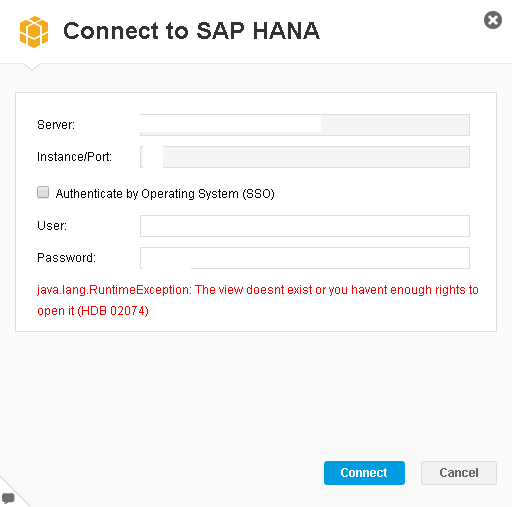Click the HDB 02074 error code text

113,311
